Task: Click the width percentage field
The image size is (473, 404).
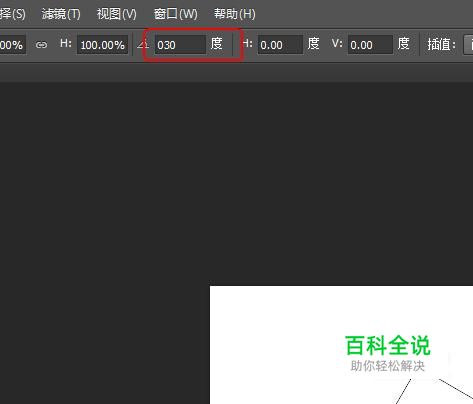Action: pos(13,45)
